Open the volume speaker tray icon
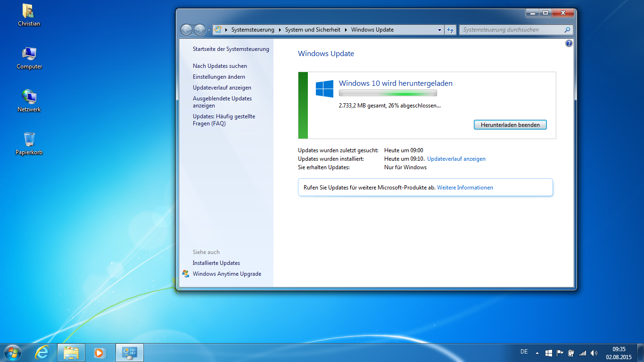 point(594,353)
